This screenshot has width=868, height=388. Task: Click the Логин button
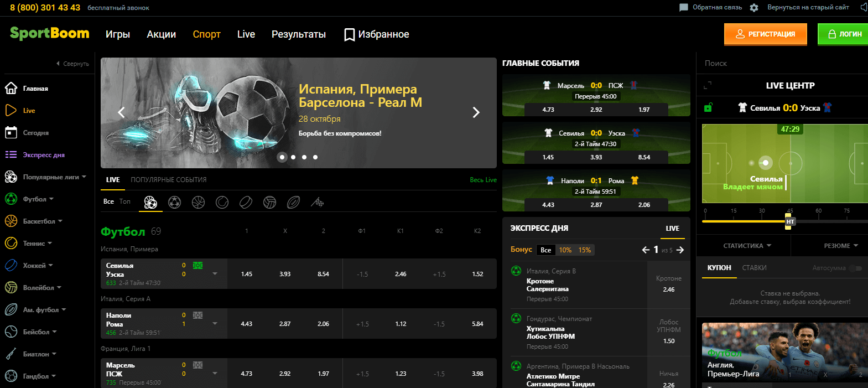click(844, 34)
